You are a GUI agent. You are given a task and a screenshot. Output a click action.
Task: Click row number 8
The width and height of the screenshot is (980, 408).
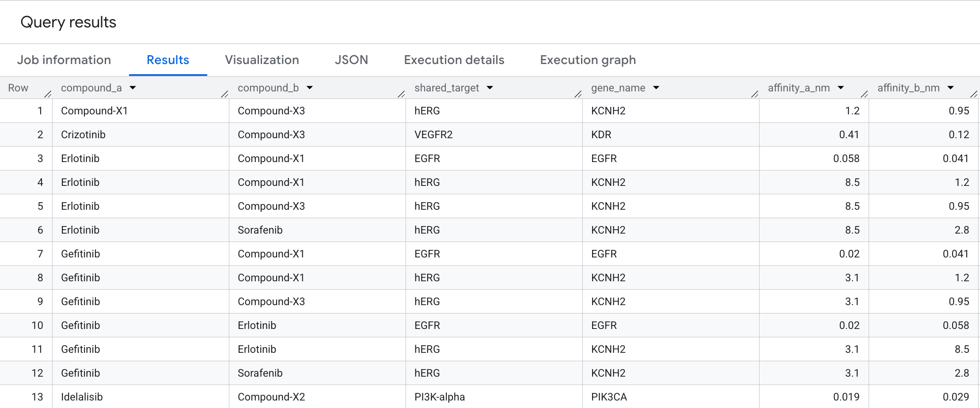click(40, 278)
